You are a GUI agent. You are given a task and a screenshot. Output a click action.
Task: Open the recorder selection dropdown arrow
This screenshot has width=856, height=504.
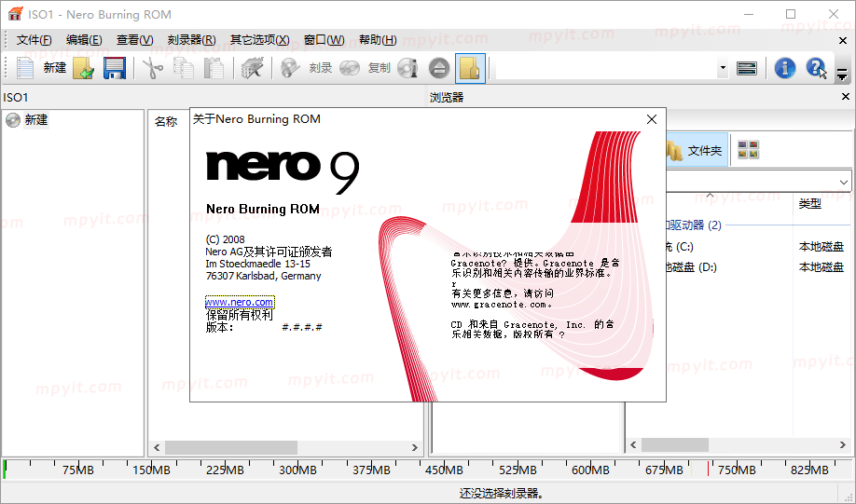[723, 68]
